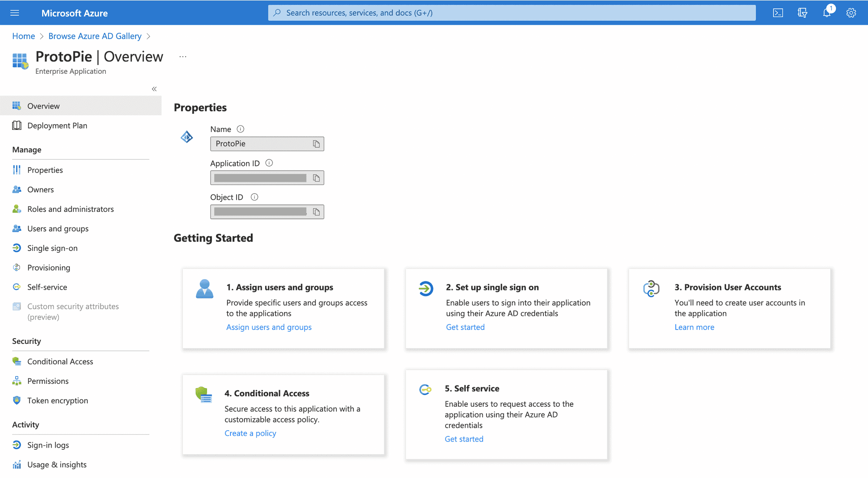The image size is (868, 478).
Task: Click the Application ID info tooltip
Action: point(269,163)
